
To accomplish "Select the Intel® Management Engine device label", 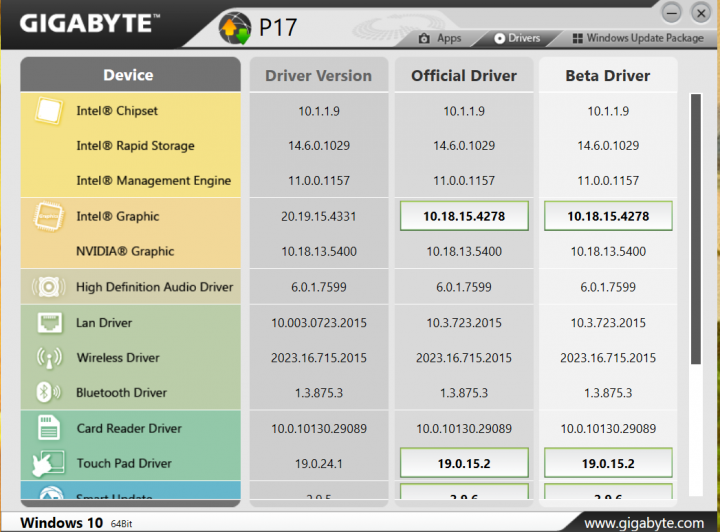I will [x=153, y=180].
